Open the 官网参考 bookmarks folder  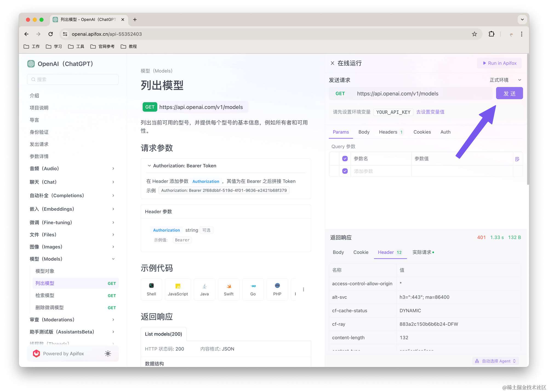tap(102, 46)
